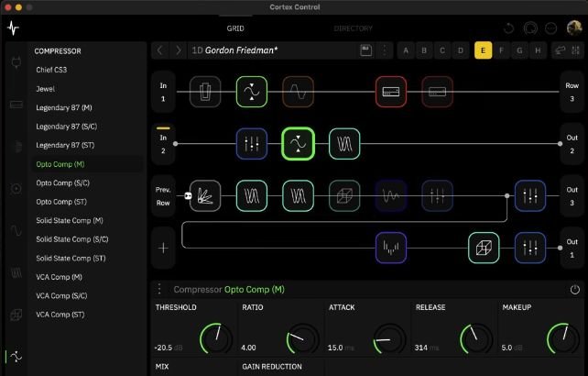Select the green compressor block in row 1
The image size is (588, 376).
pos(252,92)
